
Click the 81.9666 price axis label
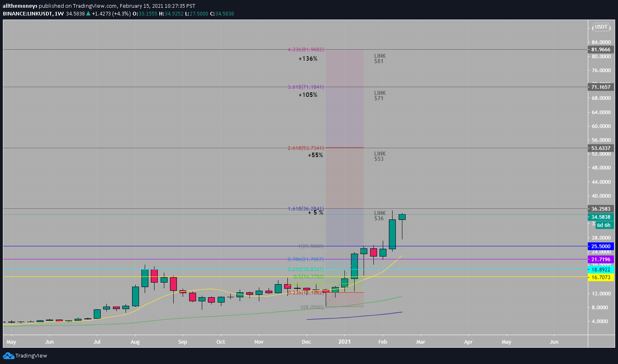(601, 50)
